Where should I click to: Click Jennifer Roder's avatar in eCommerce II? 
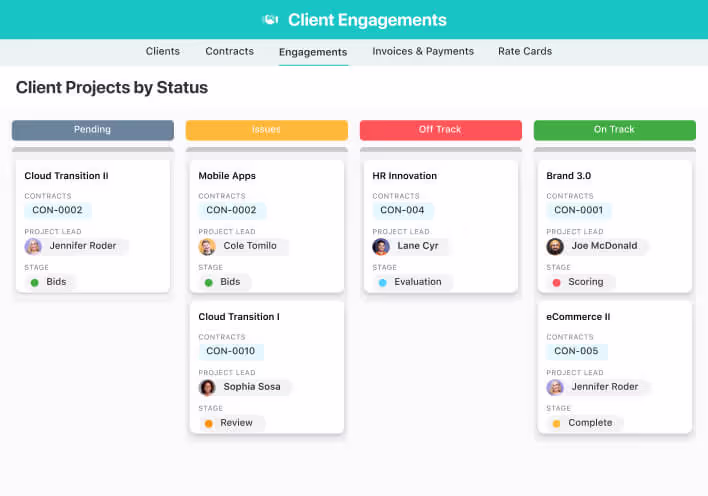555,387
